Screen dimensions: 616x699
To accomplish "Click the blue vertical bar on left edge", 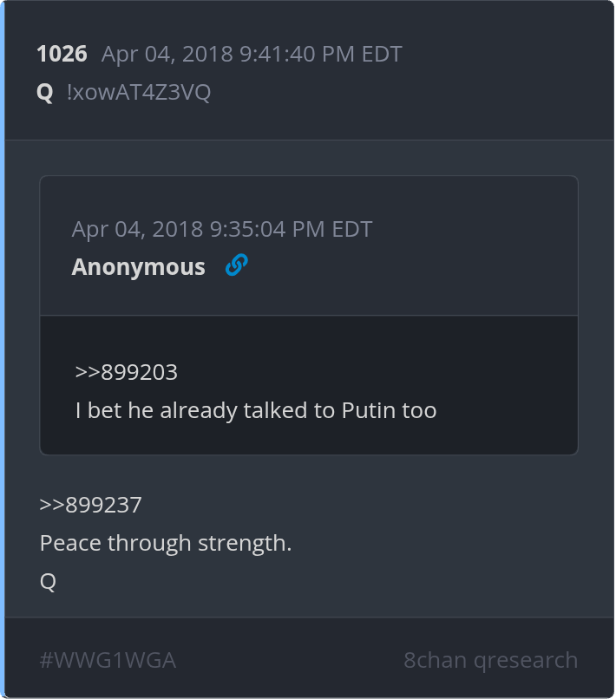I will 3,347.
